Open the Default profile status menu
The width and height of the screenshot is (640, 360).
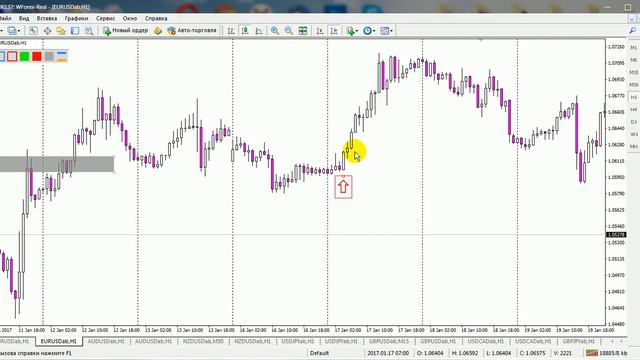click(319, 353)
